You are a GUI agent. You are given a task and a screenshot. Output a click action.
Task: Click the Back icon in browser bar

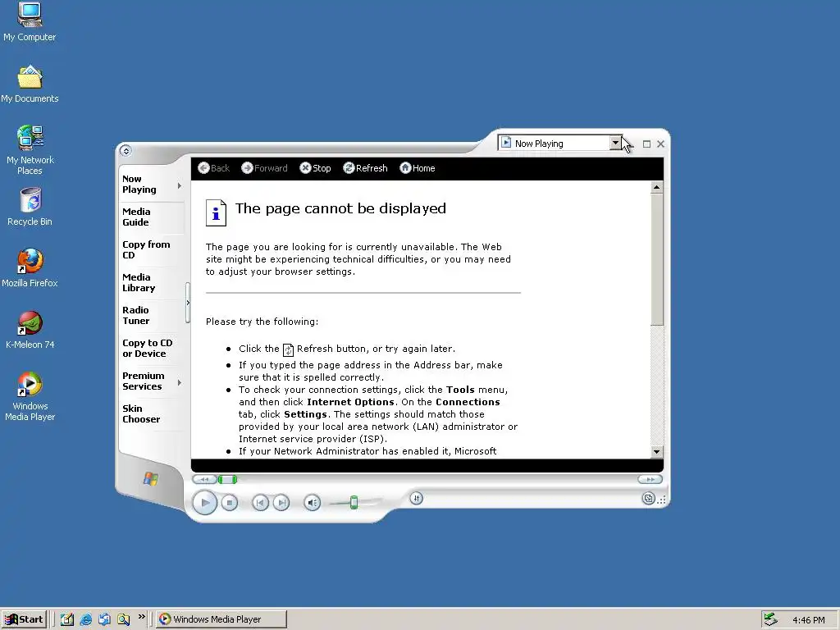coord(203,168)
